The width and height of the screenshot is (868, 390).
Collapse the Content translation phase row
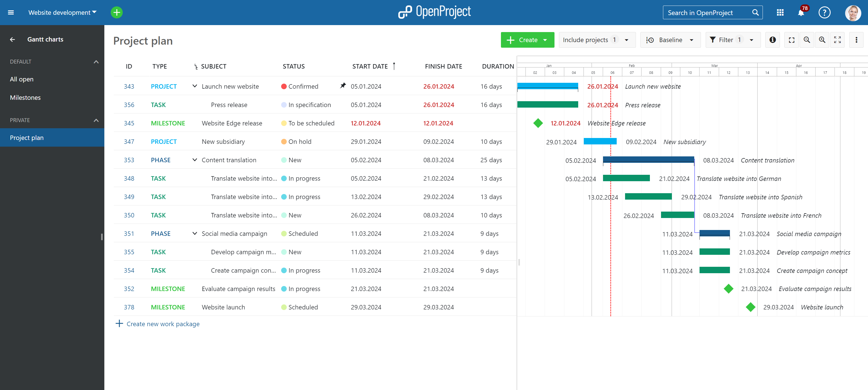194,160
